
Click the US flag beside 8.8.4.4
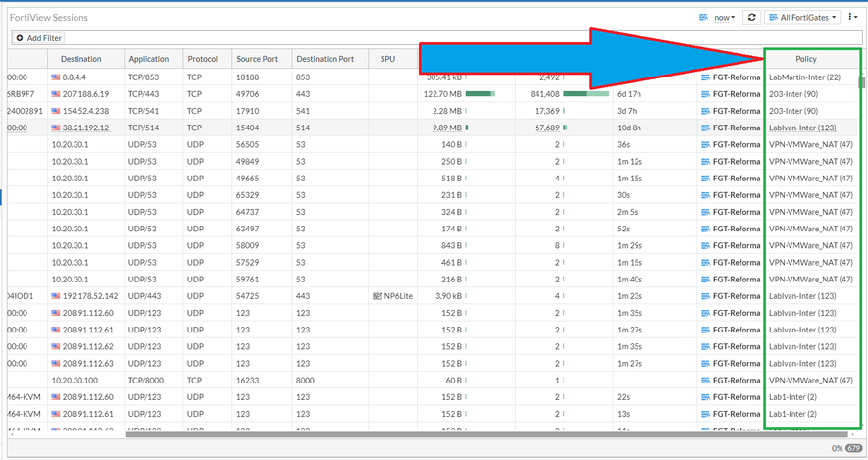click(x=55, y=77)
